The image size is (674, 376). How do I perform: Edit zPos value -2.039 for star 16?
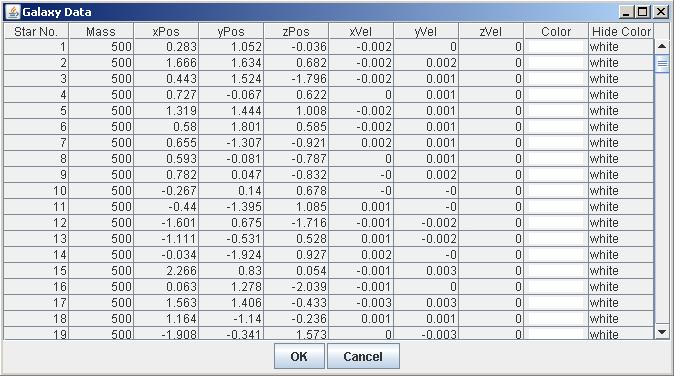point(296,287)
